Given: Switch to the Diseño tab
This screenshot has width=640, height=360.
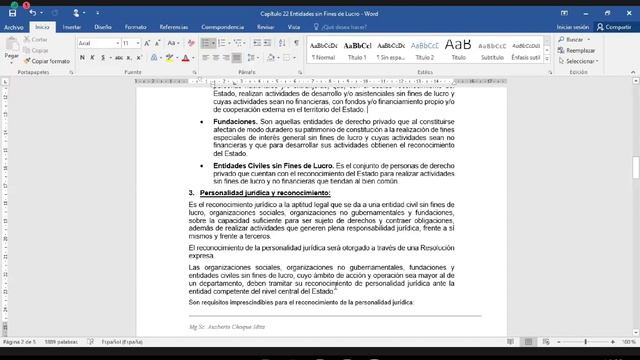Looking at the screenshot, I should (x=103, y=27).
